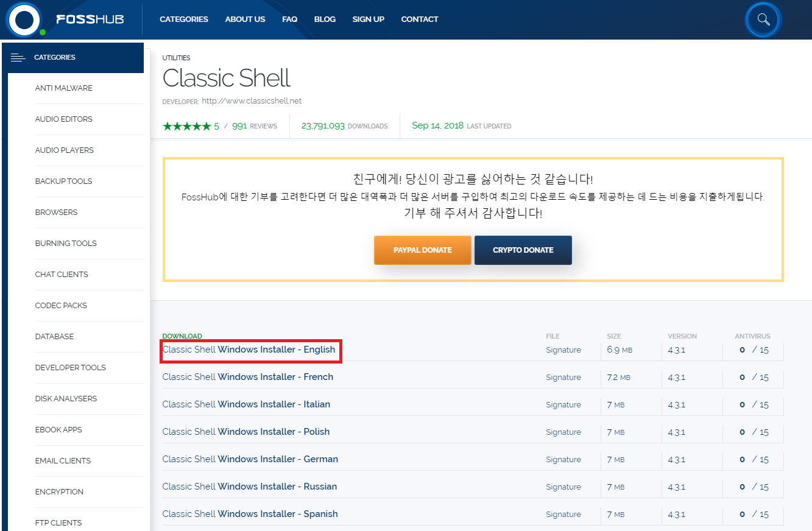Open Signature for the German installer
The image size is (812, 531).
(x=563, y=460)
